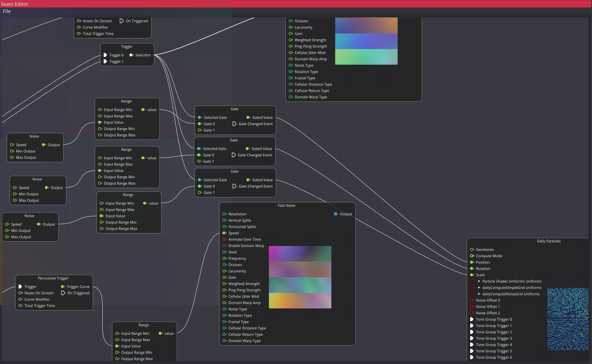Select the Fast Noise node title
Screen dimensions: 592x364
click(x=287, y=206)
